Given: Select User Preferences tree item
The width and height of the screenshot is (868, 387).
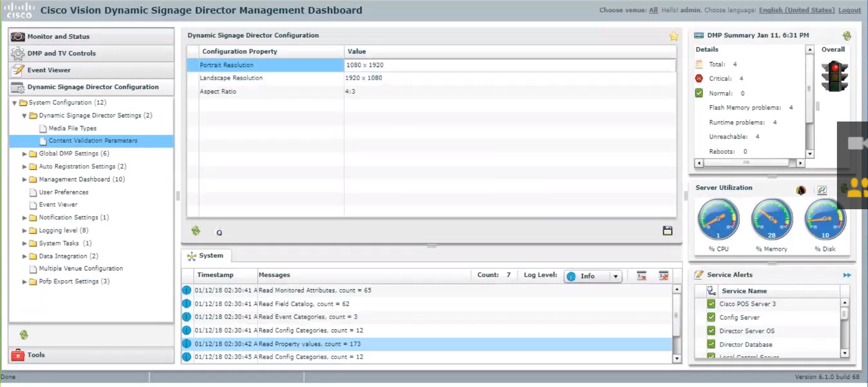Looking at the screenshot, I should [x=63, y=192].
